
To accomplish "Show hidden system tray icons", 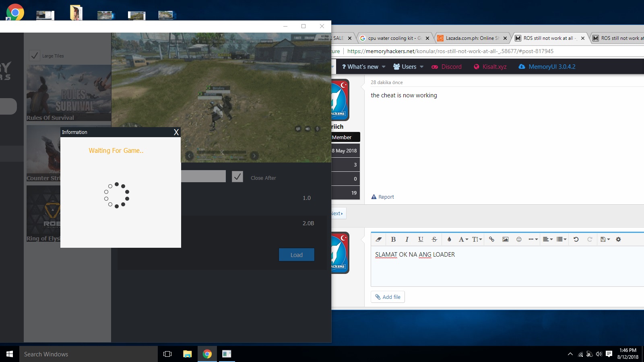I will click(x=570, y=354).
